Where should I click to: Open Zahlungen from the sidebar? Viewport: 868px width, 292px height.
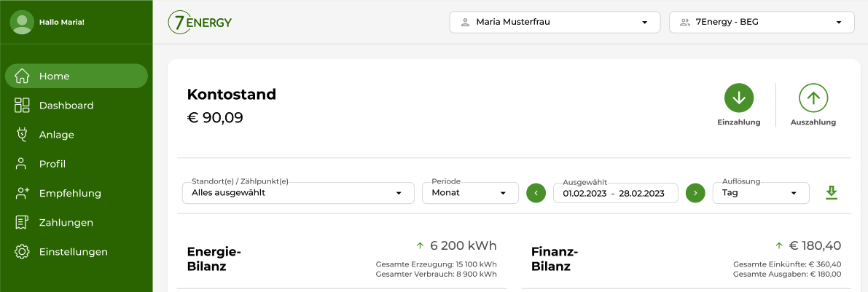pos(66,223)
